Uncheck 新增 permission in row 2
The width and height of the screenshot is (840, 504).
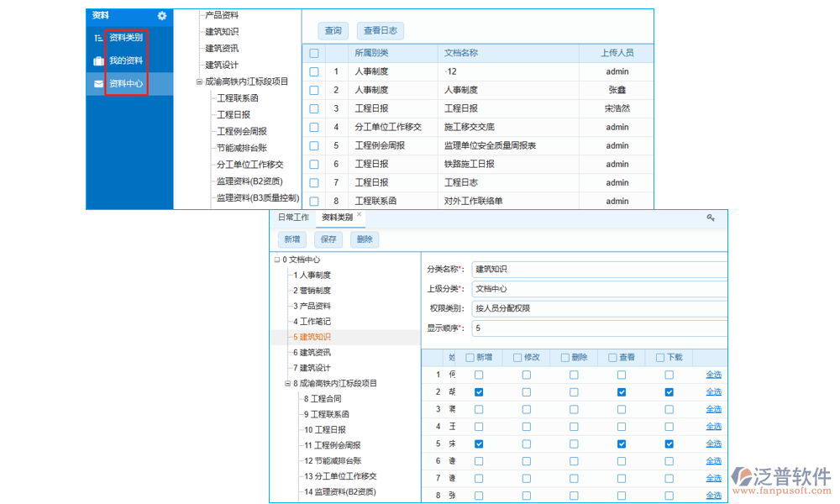click(x=479, y=392)
